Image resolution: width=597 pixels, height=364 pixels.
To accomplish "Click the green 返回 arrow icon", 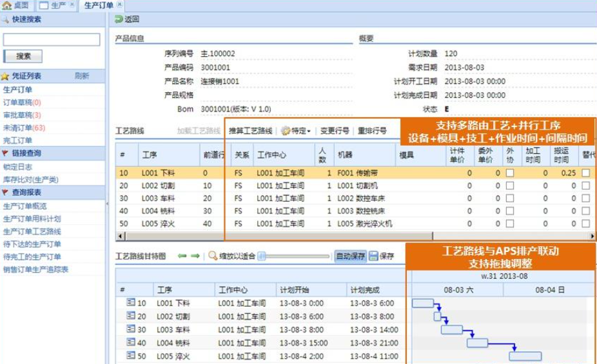I will (x=119, y=19).
